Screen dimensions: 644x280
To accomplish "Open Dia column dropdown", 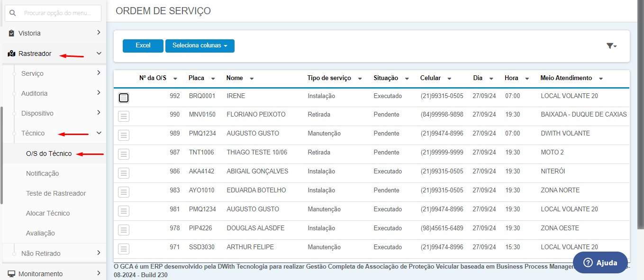I will click(x=491, y=79).
